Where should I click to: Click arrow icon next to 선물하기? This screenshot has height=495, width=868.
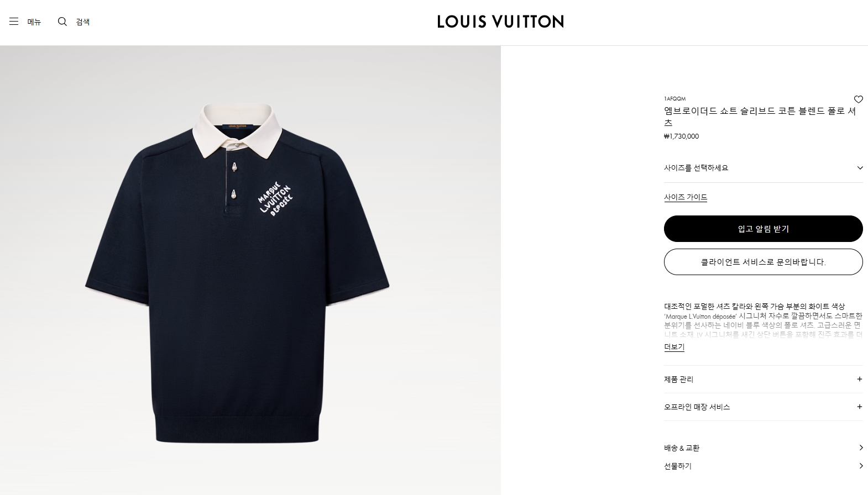tap(861, 466)
